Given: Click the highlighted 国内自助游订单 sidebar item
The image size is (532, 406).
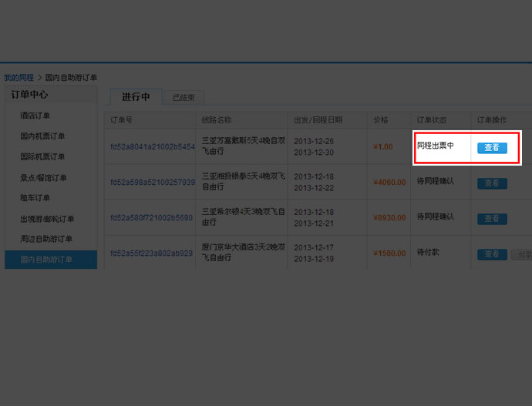Looking at the screenshot, I should pos(46,260).
